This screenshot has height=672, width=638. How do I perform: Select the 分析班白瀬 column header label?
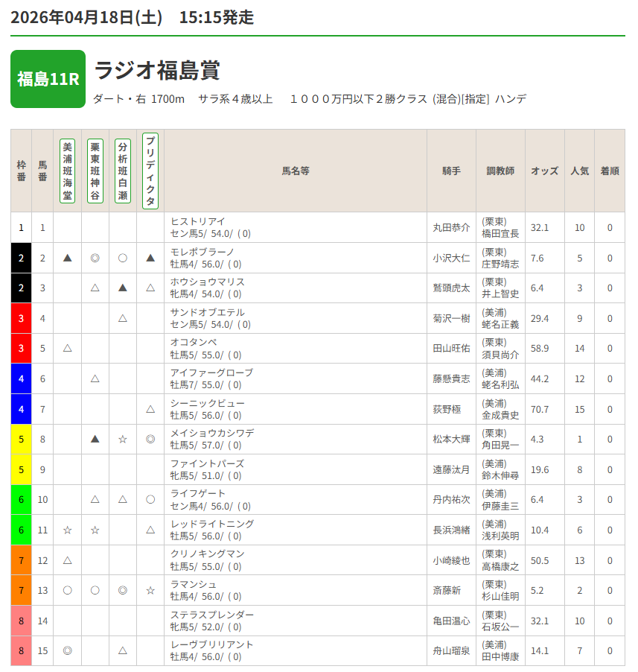click(123, 171)
